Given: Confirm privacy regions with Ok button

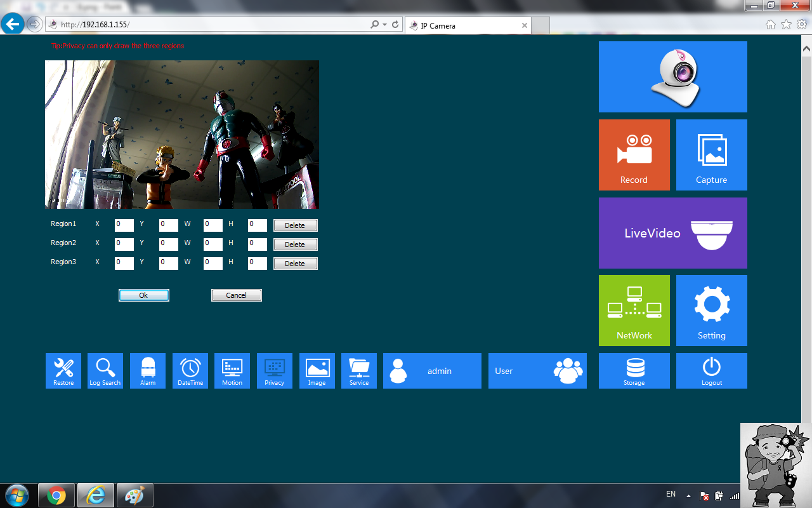Looking at the screenshot, I should click(x=144, y=295).
